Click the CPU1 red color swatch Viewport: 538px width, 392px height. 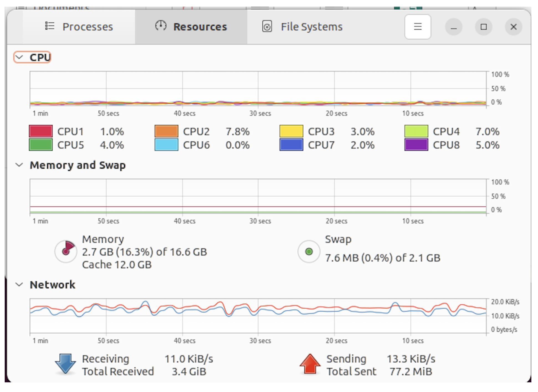tap(41, 131)
